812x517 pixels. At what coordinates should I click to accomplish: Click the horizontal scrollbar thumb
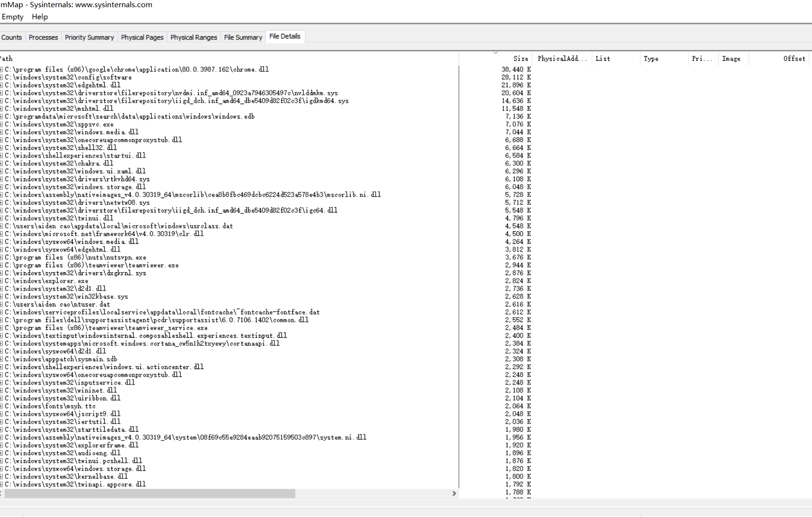point(149,493)
